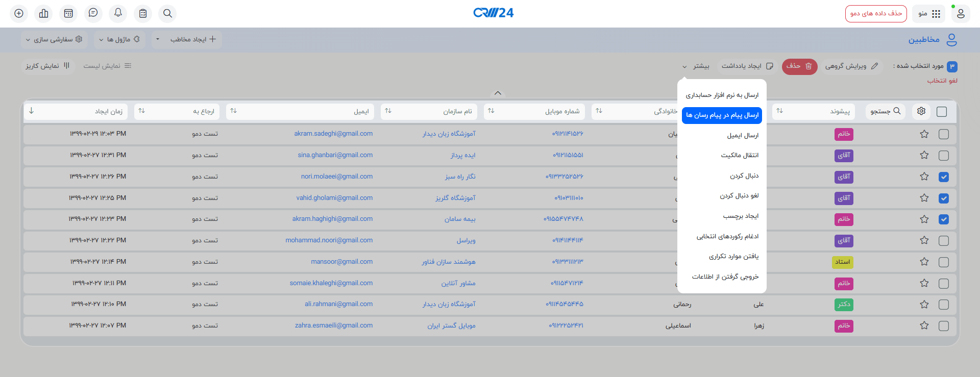The image size is (980, 377).
Task: Expand the سفارشی سازی dropdown
Action: (x=54, y=39)
